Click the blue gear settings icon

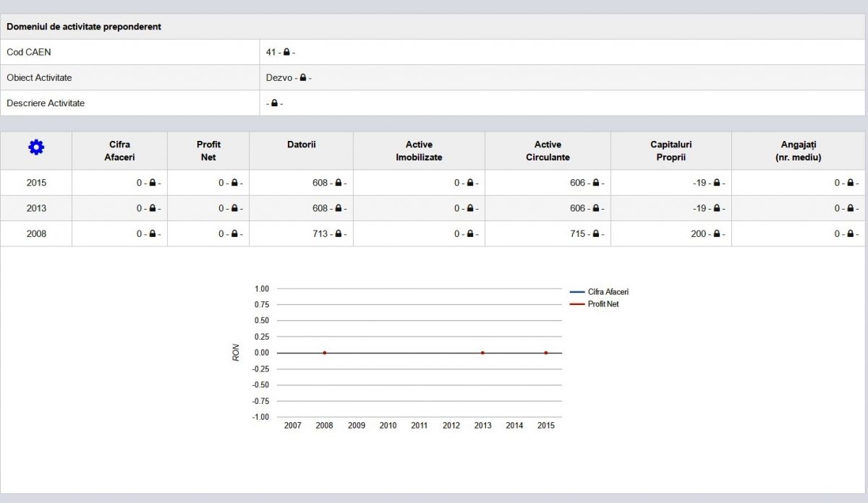36,147
